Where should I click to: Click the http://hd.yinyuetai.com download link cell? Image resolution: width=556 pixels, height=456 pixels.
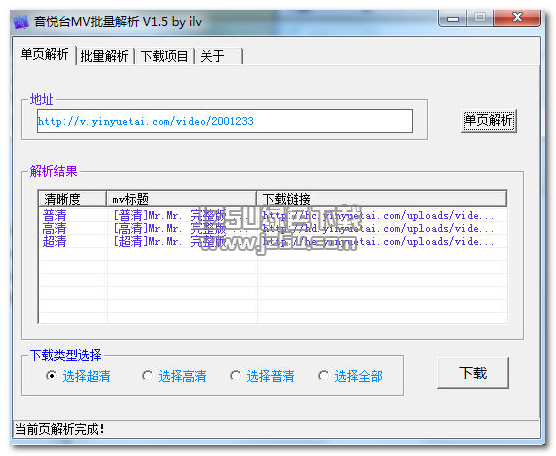pyautogui.click(x=382, y=228)
